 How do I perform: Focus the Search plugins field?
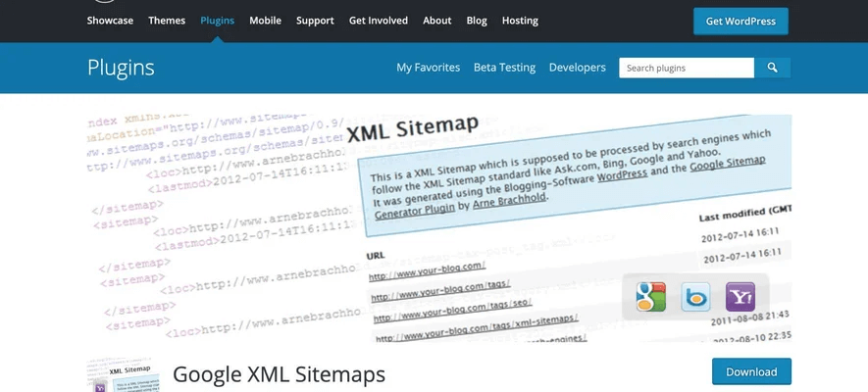pos(687,68)
